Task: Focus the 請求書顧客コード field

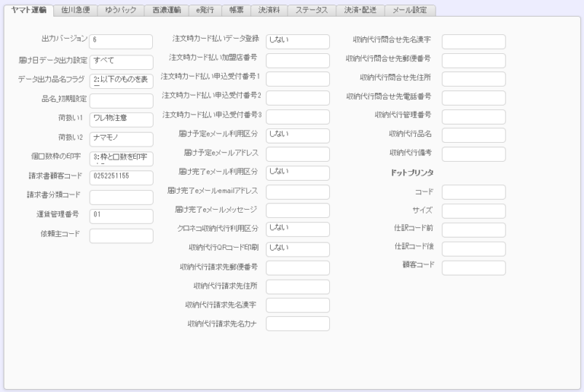Action: click(121, 178)
